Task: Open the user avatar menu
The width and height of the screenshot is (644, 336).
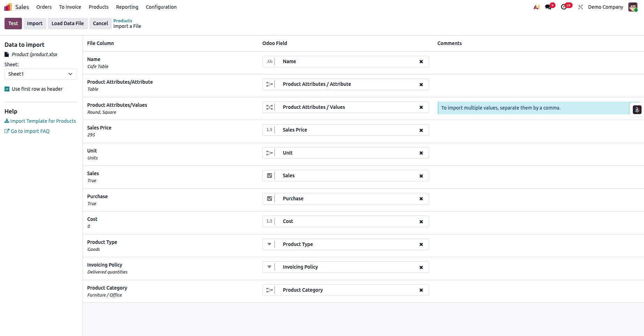Action: tap(633, 7)
